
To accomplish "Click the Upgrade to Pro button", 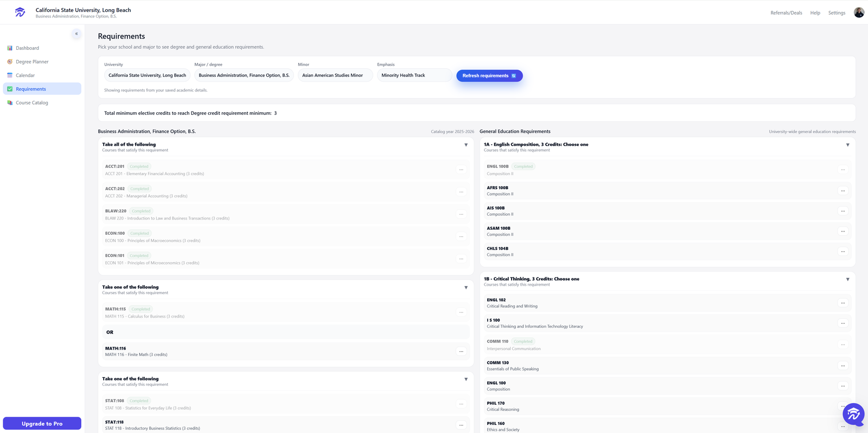I will pos(42,423).
